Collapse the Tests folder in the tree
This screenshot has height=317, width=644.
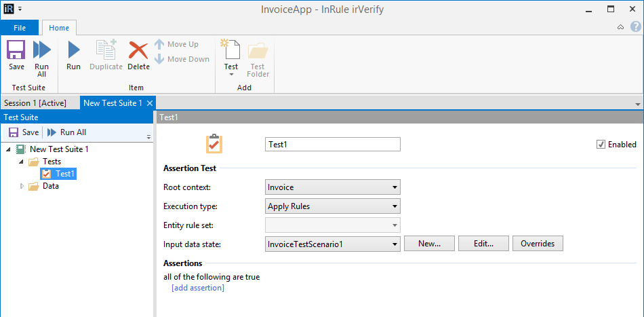pyautogui.click(x=22, y=162)
